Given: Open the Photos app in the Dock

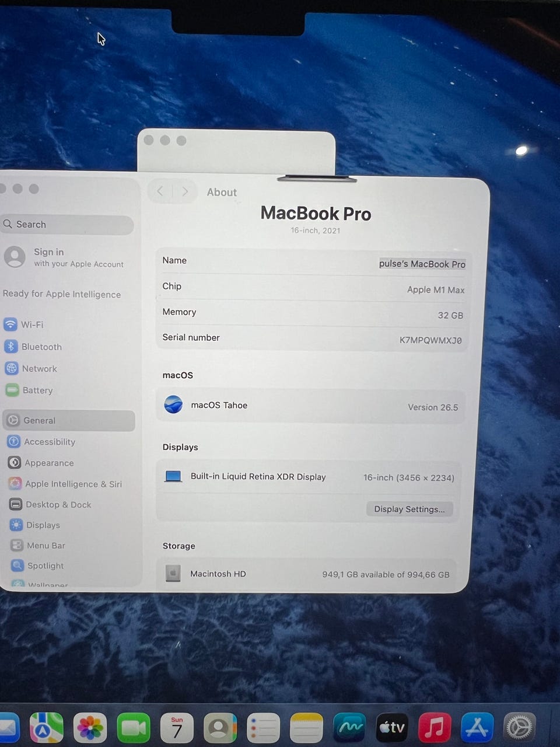Looking at the screenshot, I should coord(90,728).
